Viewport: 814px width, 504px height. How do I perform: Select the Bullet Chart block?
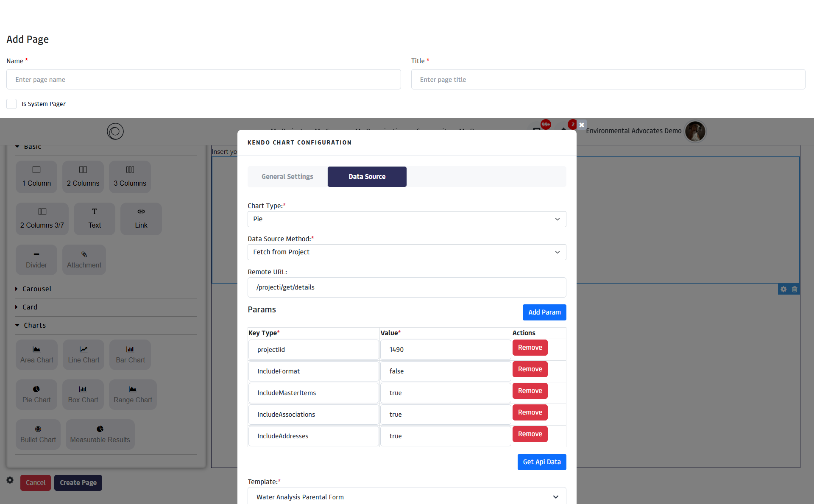38,434
